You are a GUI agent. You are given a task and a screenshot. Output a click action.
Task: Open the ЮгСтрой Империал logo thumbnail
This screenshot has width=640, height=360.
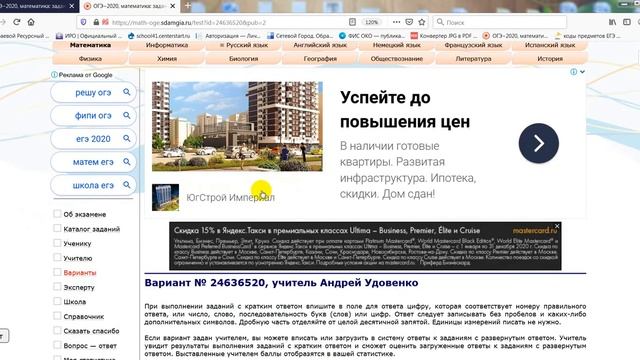pos(165,197)
